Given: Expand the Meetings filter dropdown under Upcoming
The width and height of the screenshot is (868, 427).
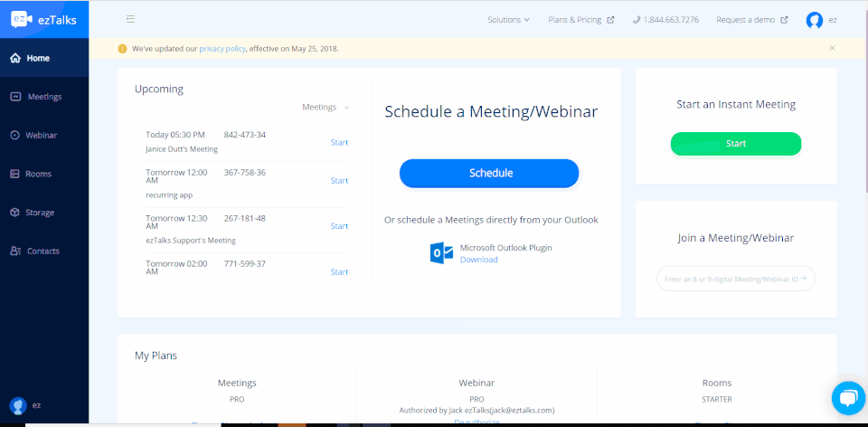Looking at the screenshot, I should tap(325, 108).
